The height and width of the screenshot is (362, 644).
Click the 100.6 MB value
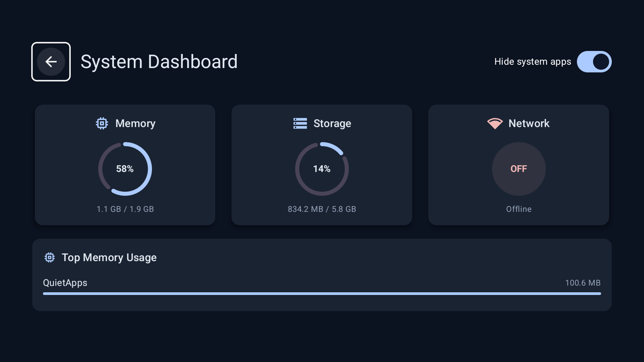583,283
